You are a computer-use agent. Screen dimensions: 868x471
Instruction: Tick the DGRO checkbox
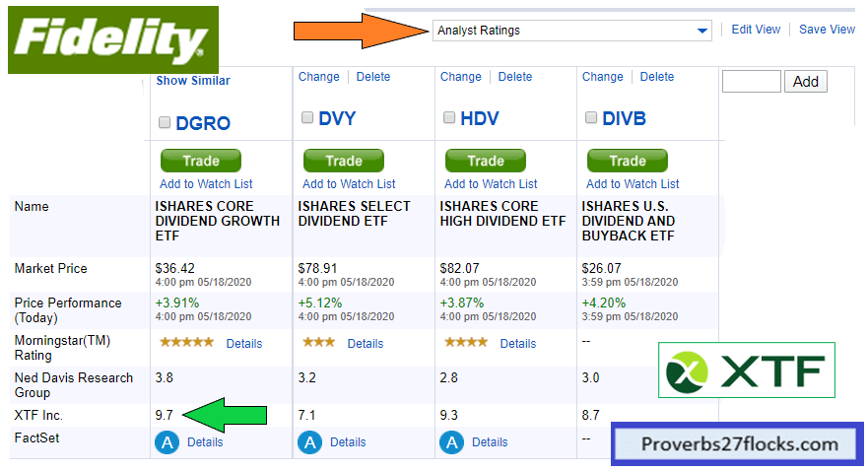tap(166, 123)
